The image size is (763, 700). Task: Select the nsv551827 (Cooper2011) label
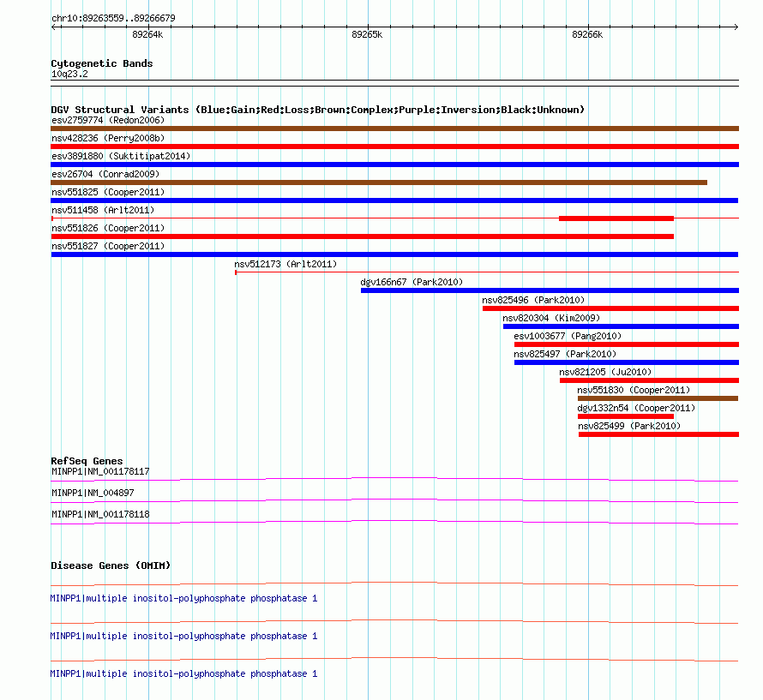pyautogui.click(x=108, y=246)
